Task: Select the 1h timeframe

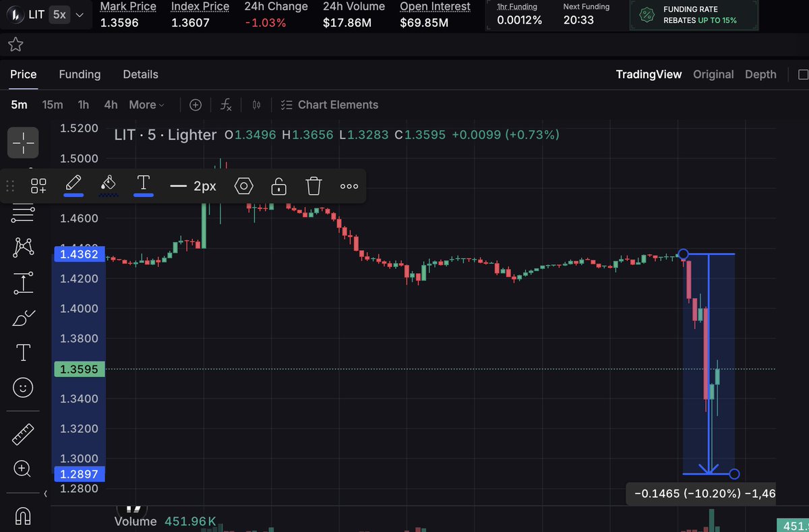Action: point(84,105)
